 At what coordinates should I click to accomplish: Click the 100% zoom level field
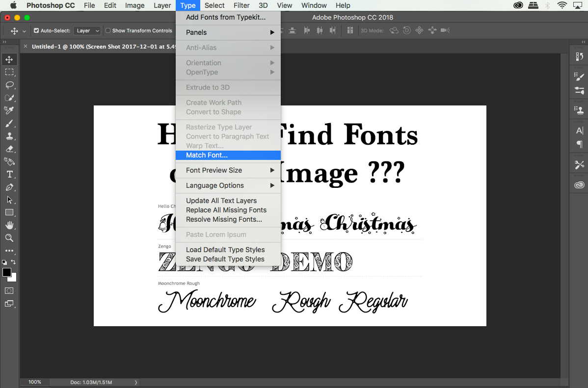(x=35, y=382)
